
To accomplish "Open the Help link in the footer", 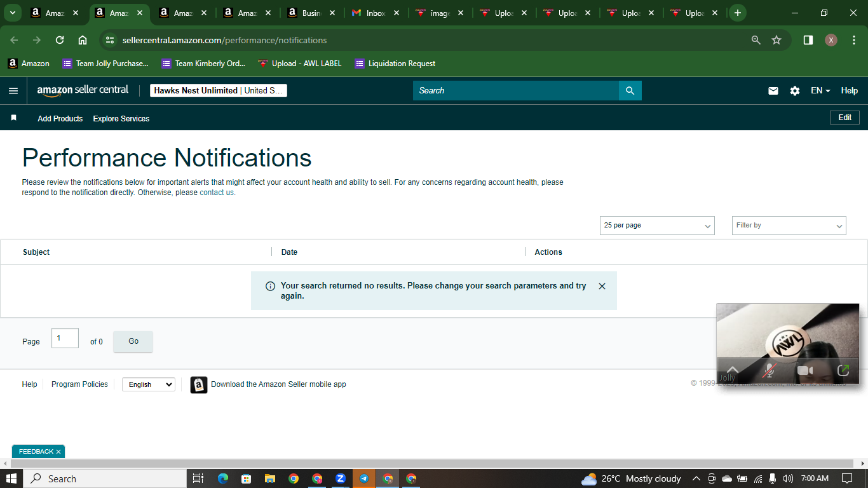I will (30, 384).
